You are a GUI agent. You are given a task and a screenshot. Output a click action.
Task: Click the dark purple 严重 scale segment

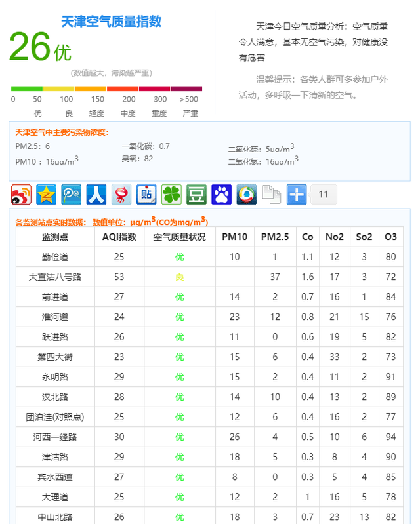pyautogui.click(x=186, y=89)
